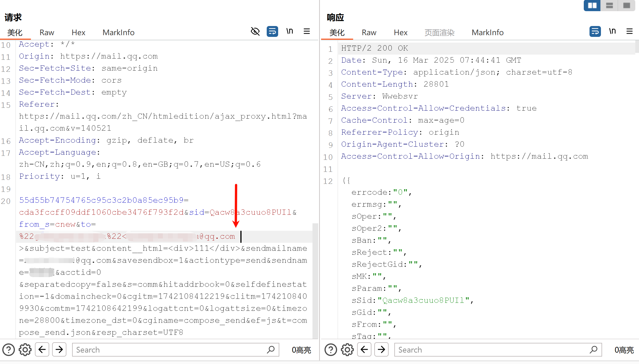639x364 pixels.
Task: Click 'Origin-Agent-Cluster: ?0' response header
Action: (403, 144)
